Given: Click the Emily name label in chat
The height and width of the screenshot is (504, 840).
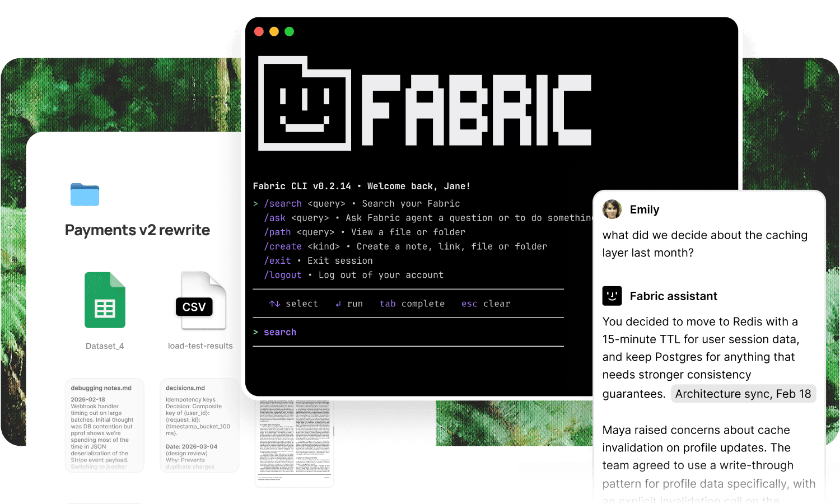Looking at the screenshot, I should [x=645, y=209].
